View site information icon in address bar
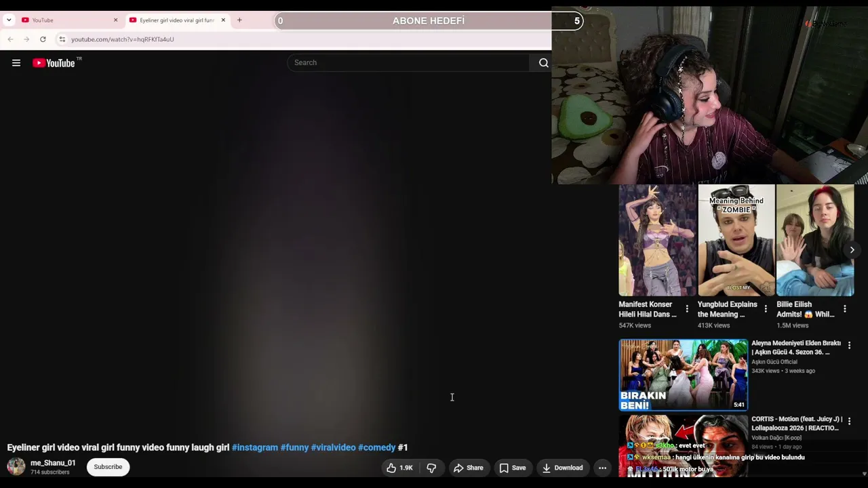The image size is (868, 488). [62, 39]
